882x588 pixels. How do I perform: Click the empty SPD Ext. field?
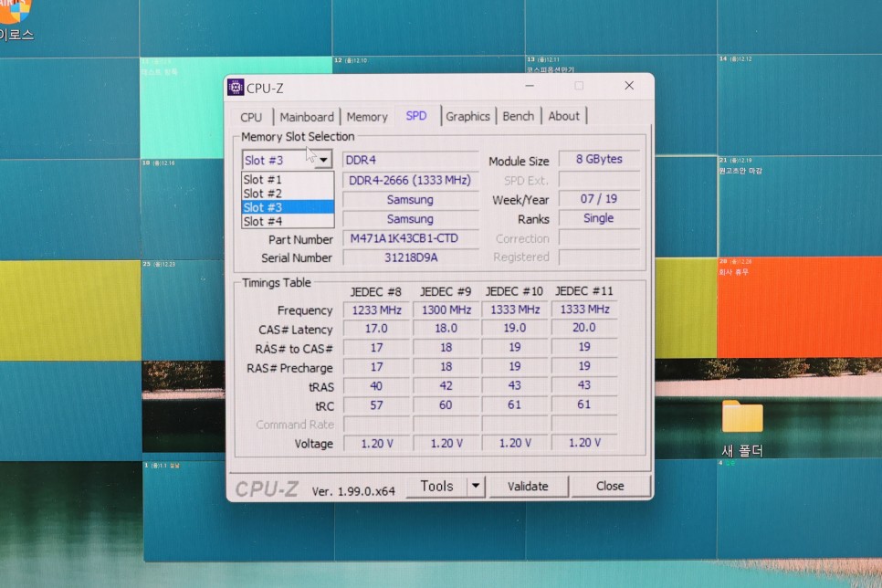coord(599,180)
